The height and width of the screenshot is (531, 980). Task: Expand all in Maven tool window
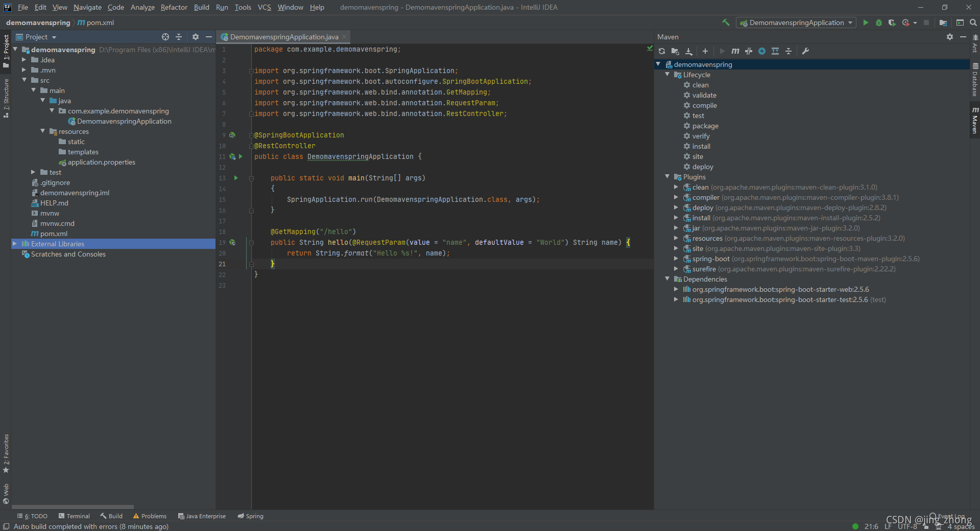[775, 51]
